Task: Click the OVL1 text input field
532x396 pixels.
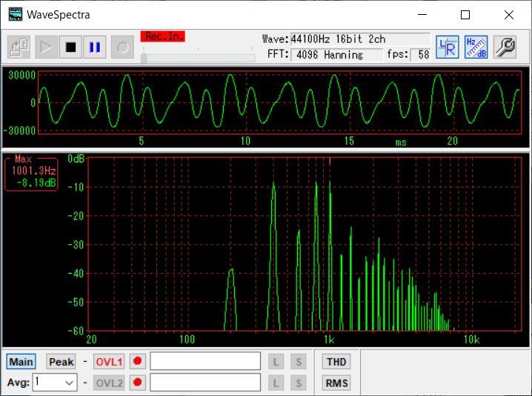Action: click(x=205, y=360)
